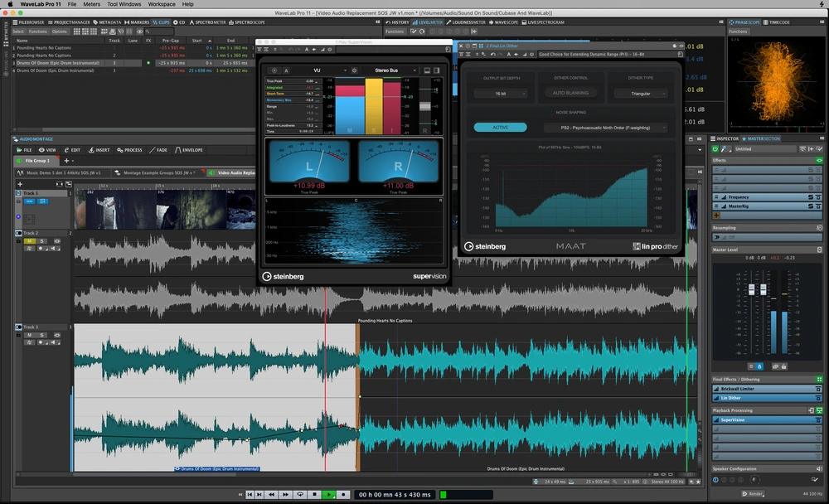The width and height of the screenshot is (829, 504).
Task: Enable AUTO BLANKING in Lin Dither
Action: click(570, 93)
